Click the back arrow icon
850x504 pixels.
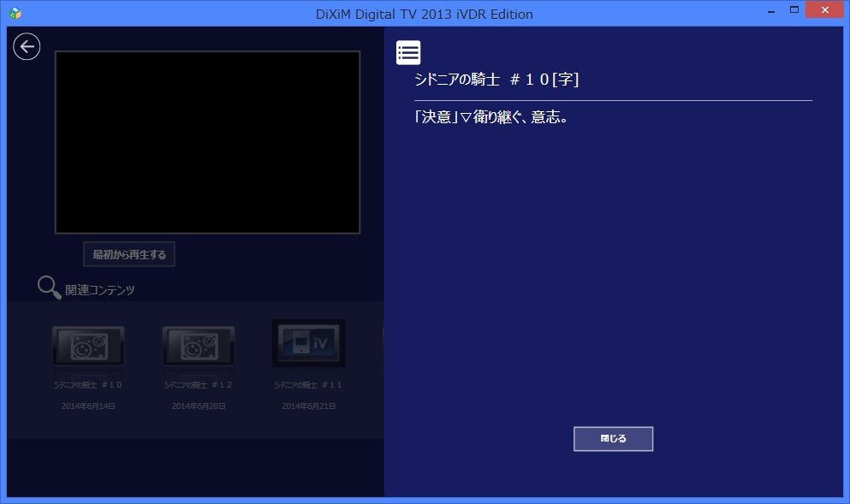(27, 46)
